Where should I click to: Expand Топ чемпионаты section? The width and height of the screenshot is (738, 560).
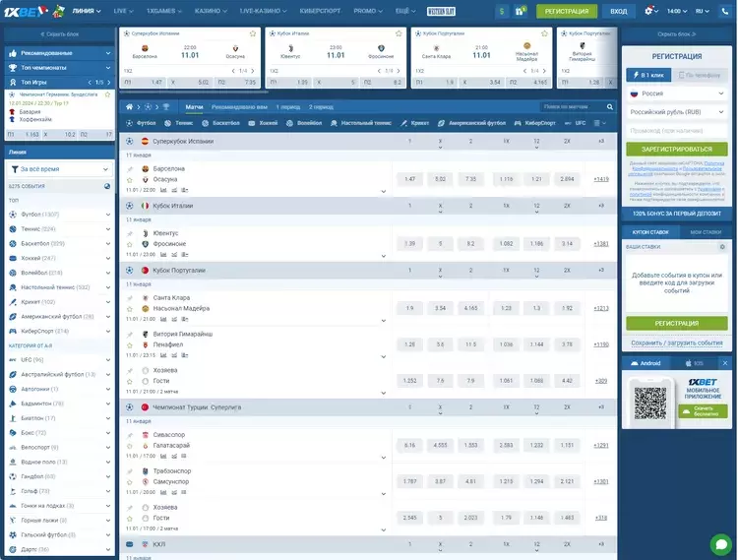[x=60, y=68]
